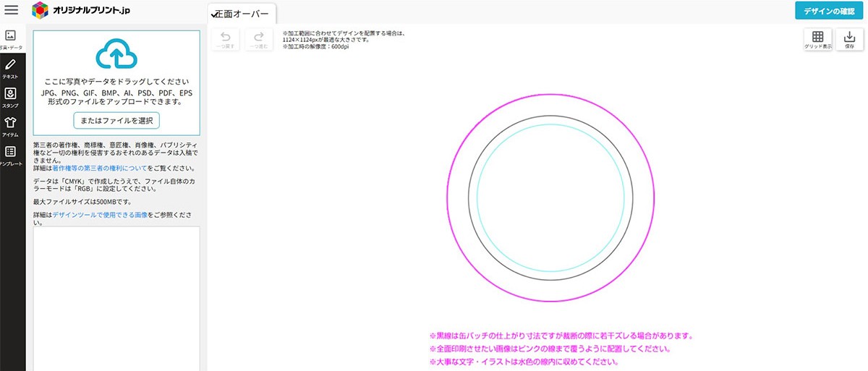
Task: Click the またはファイルを選択 button
Action: 116,120
